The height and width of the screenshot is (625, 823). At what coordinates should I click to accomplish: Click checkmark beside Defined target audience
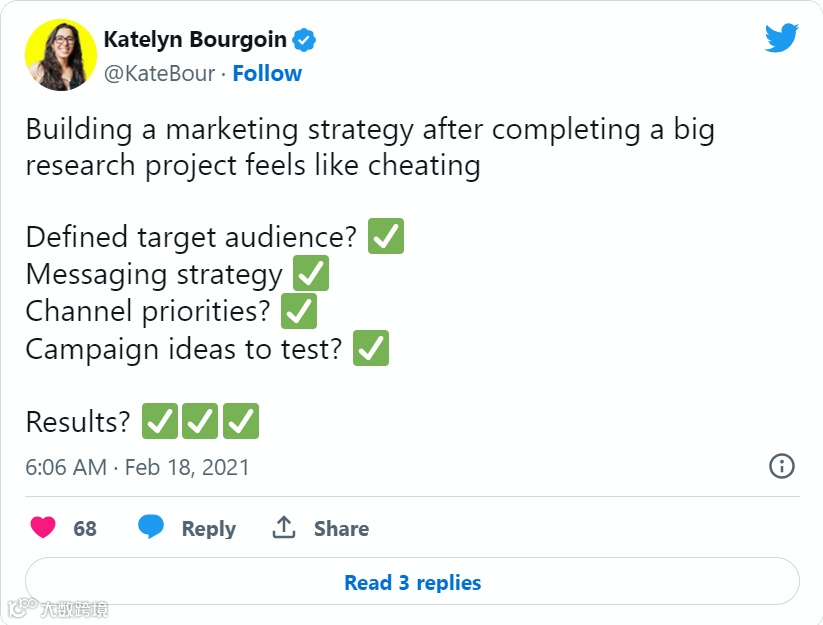tap(386, 238)
